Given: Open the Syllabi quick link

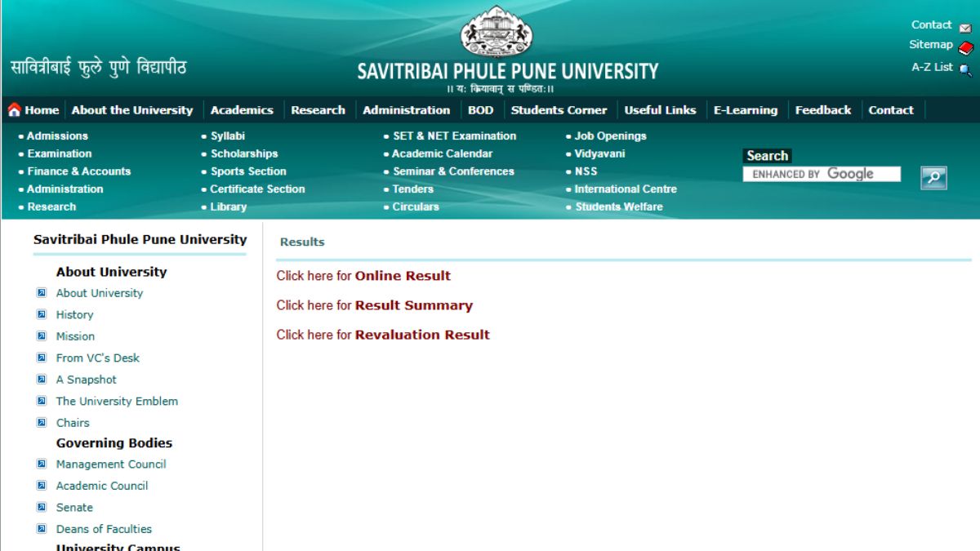Looking at the screenshot, I should 228,136.
